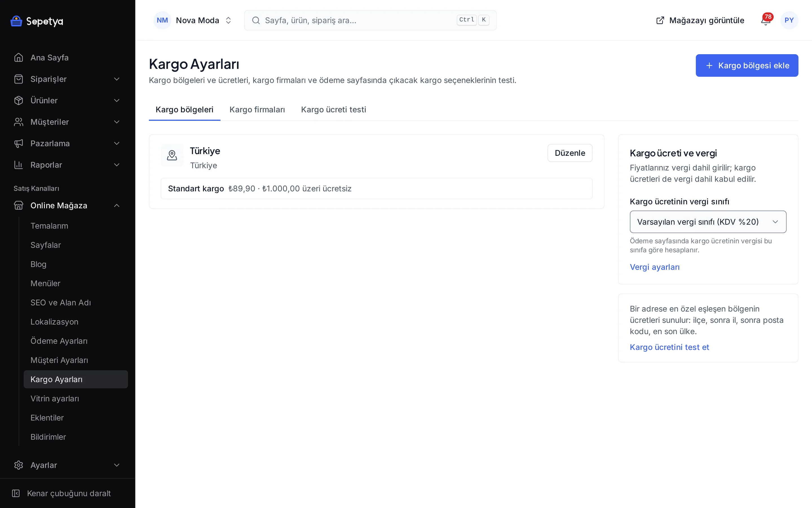
Task: Click the Online Mağaza storefront icon
Action: pyautogui.click(x=19, y=205)
